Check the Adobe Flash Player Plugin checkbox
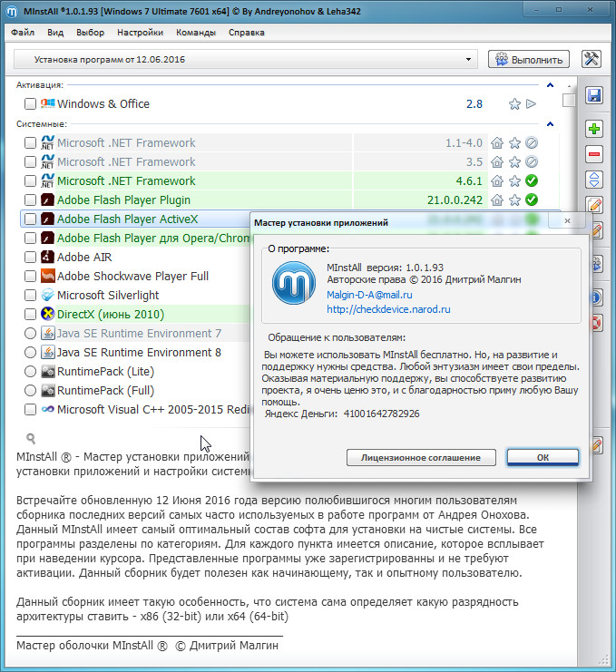The height and width of the screenshot is (672, 616). (x=30, y=200)
